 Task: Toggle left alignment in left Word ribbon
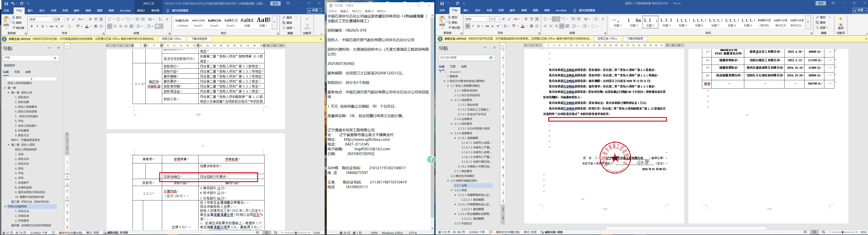coord(110,26)
